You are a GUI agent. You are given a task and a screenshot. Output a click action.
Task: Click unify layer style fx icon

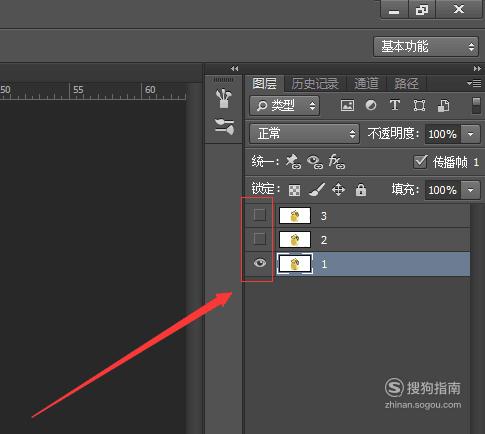(x=337, y=162)
